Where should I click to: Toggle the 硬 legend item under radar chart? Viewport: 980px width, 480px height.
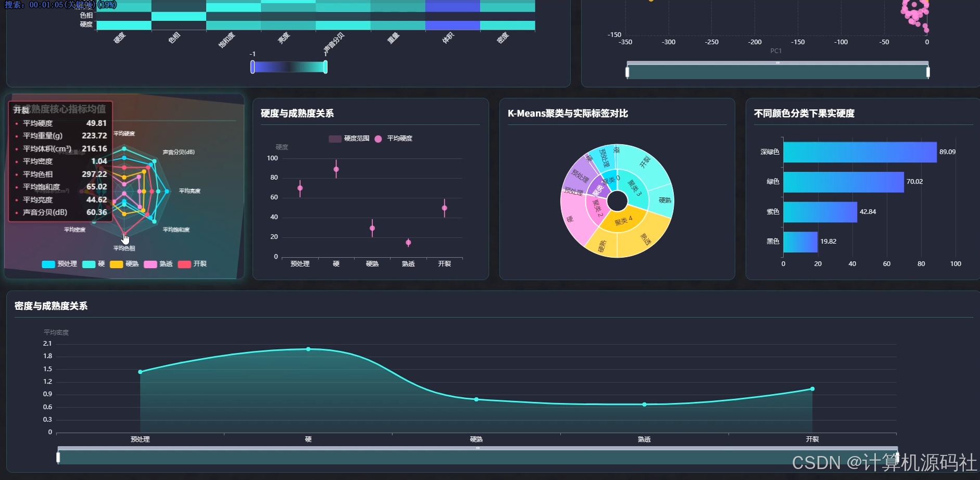94,264
